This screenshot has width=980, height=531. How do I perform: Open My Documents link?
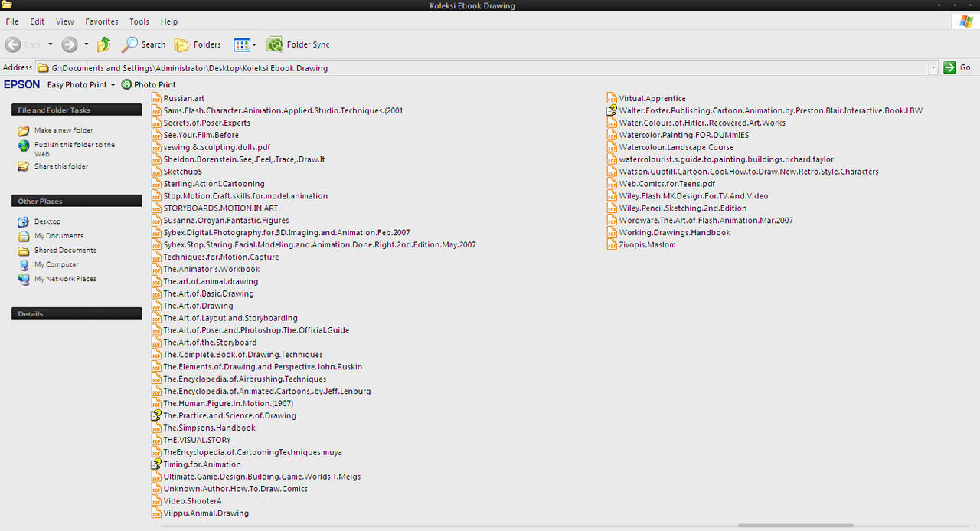click(x=59, y=236)
